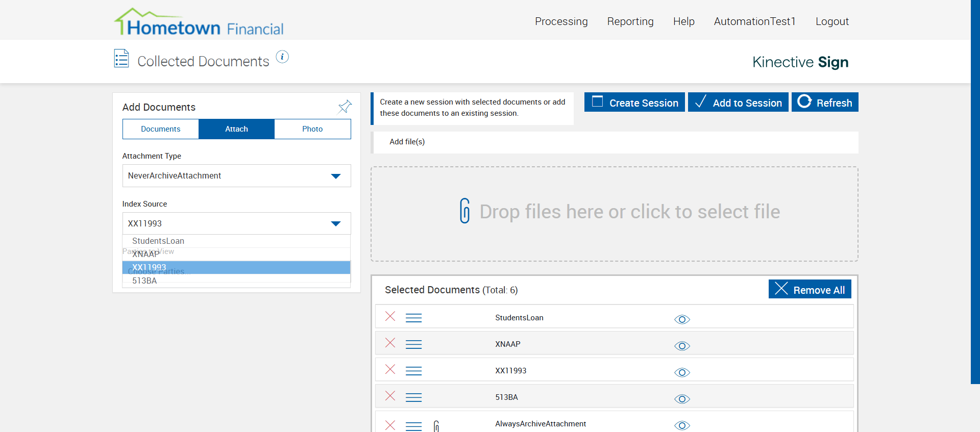The image size is (980, 432).
Task: Preview StudentsLoan via its eye icon
Action: [x=682, y=320]
